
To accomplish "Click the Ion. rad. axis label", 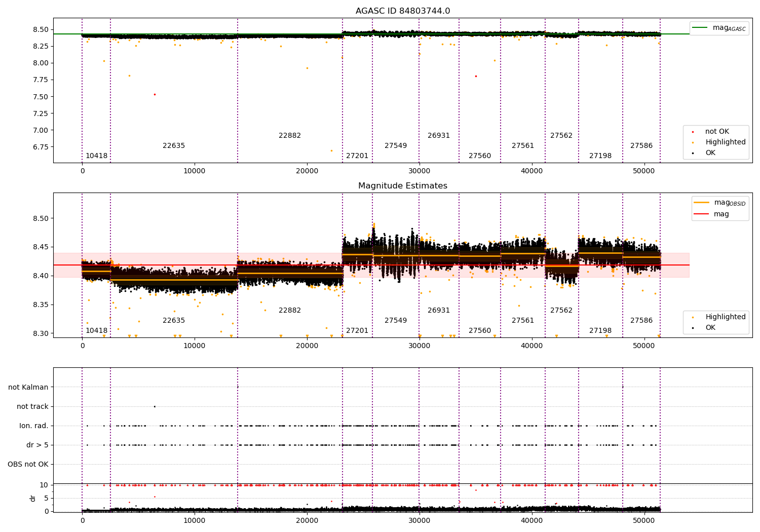I will point(34,426).
